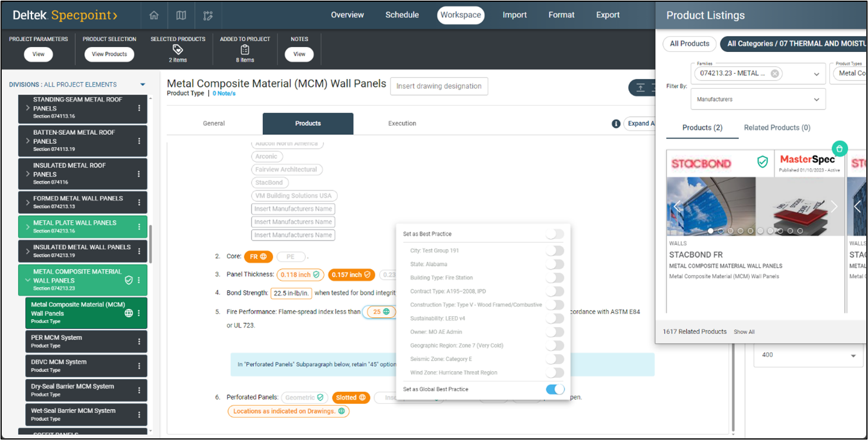Enable the Set as Best Practice toggle

(x=554, y=234)
